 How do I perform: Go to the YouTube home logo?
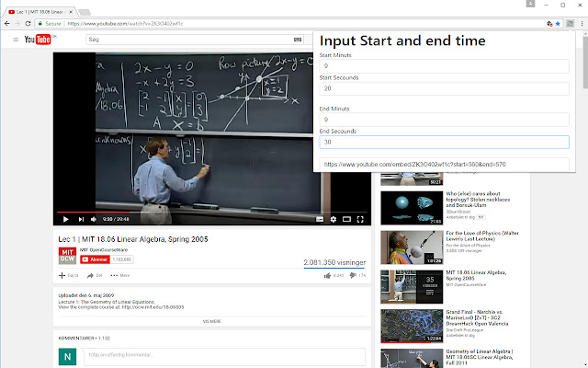pyautogui.click(x=38, y=40)
